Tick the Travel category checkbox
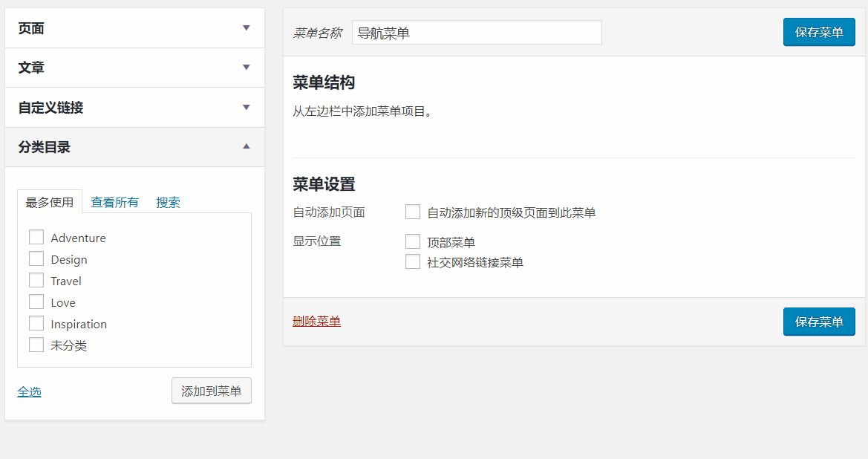Image resolution: width=868 pixels, height=459 pixels. click(x=36, y=281)
